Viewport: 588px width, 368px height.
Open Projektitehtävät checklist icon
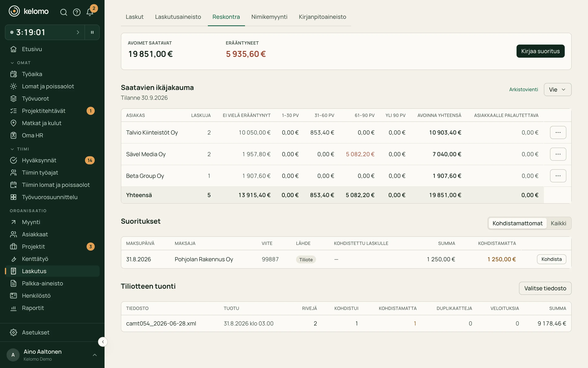click(14, 111)
